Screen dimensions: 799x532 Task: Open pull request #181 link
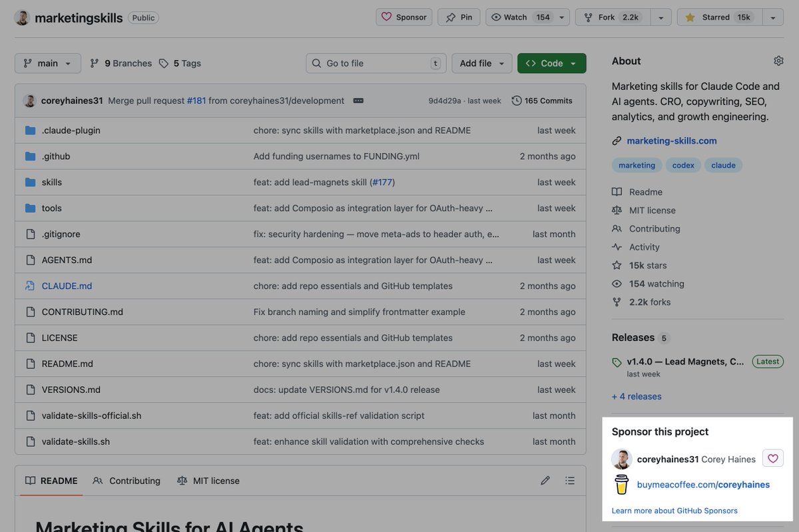tap(196, 101)
